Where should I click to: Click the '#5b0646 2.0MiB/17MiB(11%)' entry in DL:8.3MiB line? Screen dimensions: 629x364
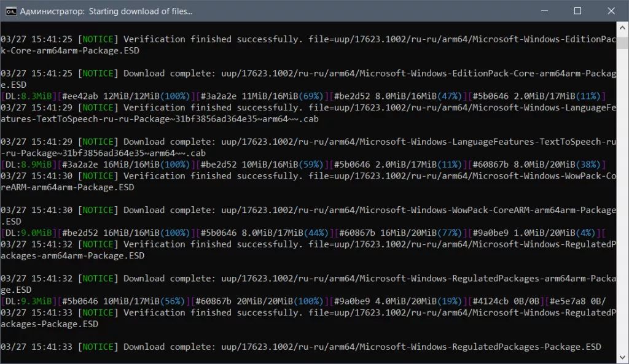click(537, 96)
